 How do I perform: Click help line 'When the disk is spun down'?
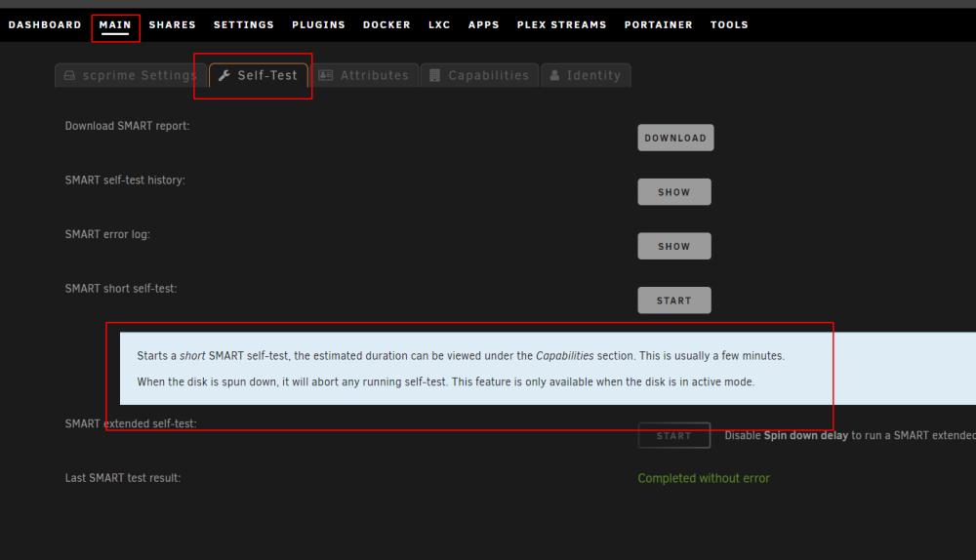click(x=446, y=382)
